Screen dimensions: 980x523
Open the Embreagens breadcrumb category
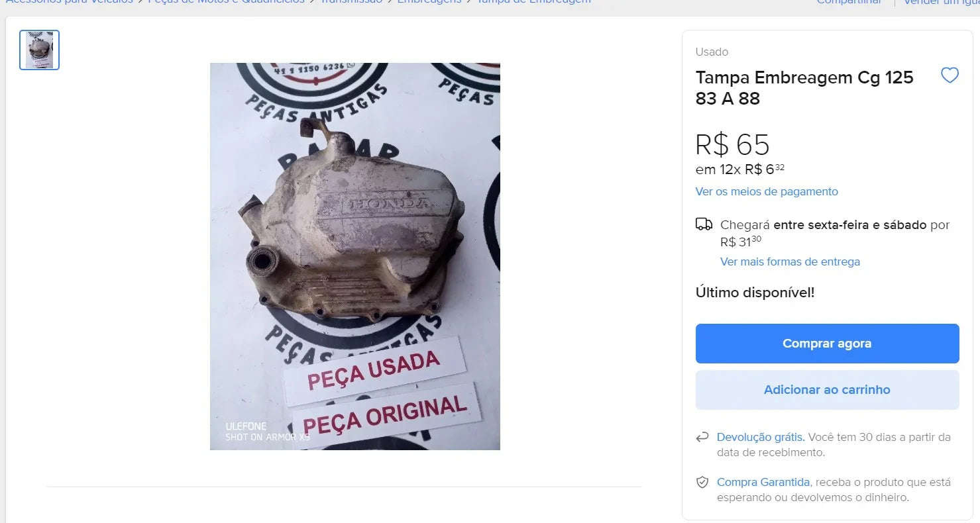tap(429, 3)
